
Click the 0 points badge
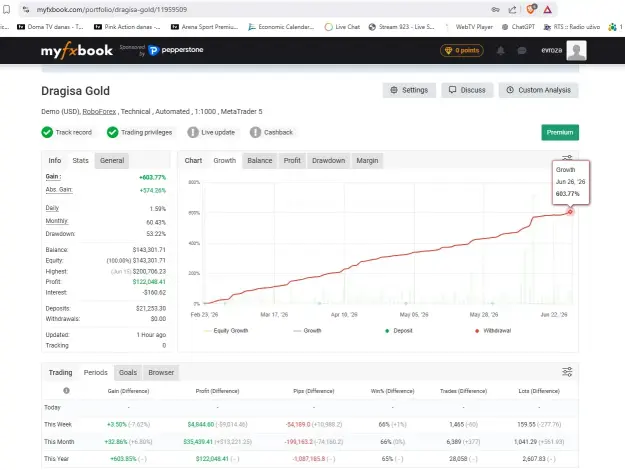pos(462,51)
